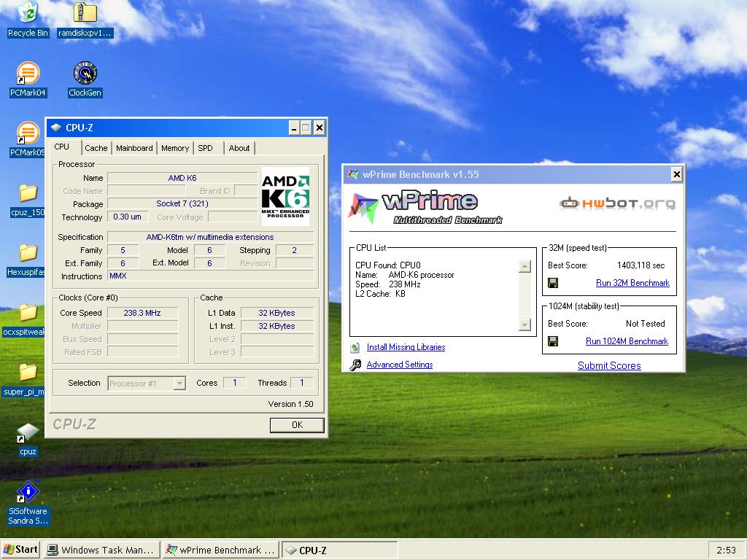Click the Start button on the taskbar
Image resolution: width=747 pixels, height=560 pixels.
point(20,550)
